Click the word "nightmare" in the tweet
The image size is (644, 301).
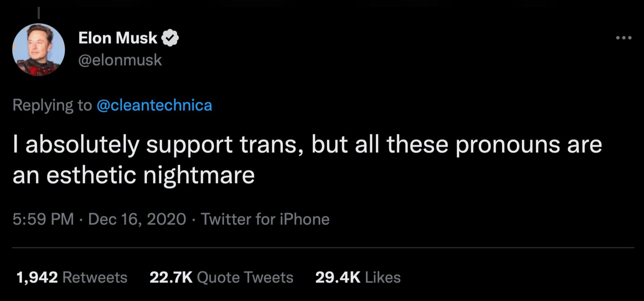click(199, 175)
